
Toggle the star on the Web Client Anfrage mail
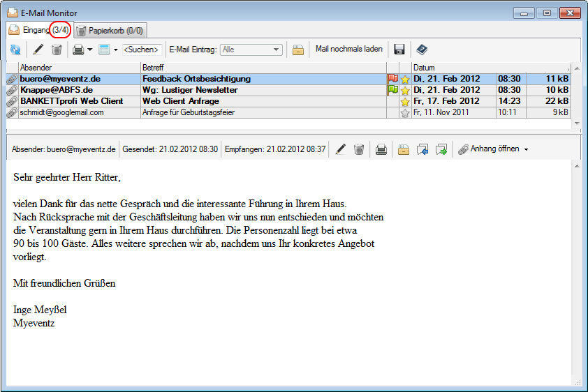tap(405, 101)
